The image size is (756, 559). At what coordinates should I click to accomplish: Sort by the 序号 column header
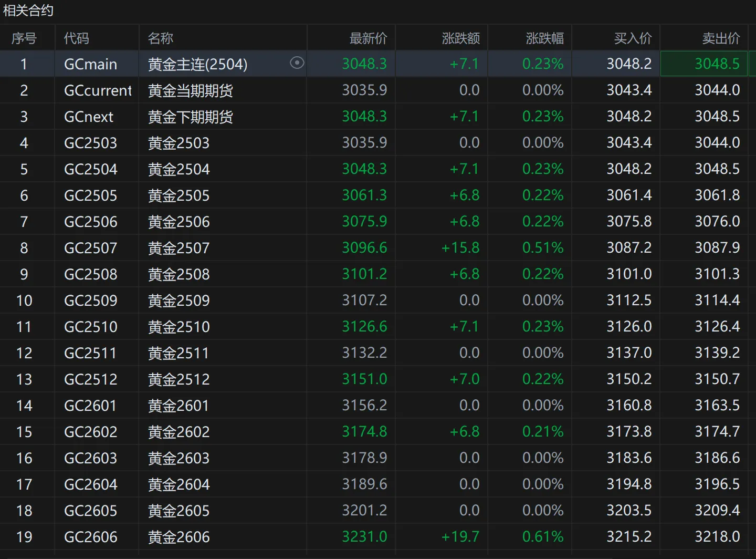tap(24, 38)
